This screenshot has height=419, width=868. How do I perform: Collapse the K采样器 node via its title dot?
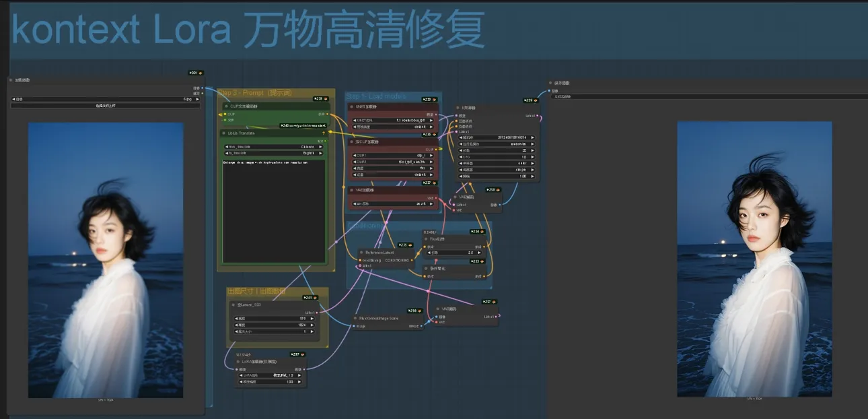456,108
